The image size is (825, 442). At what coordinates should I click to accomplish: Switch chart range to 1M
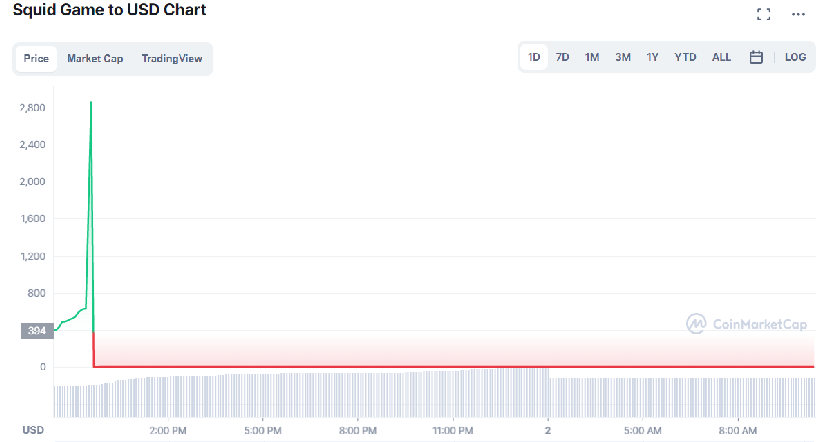point(591,57)
